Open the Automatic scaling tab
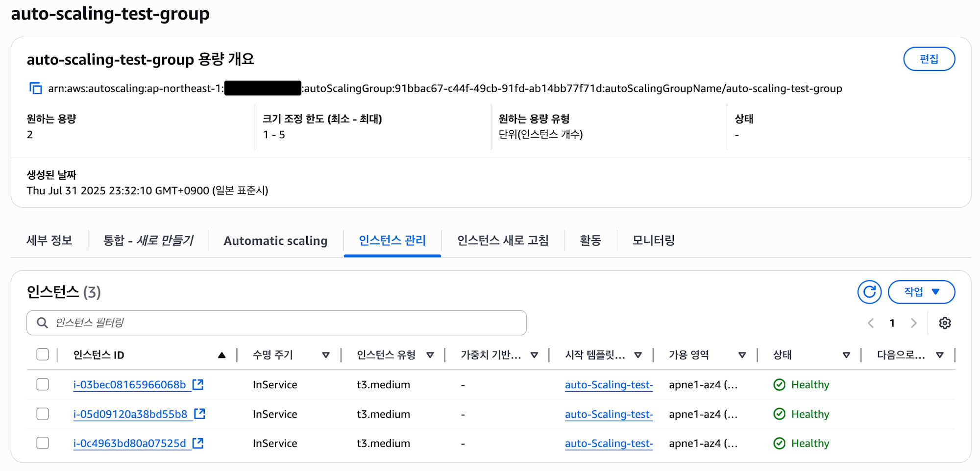Screen dimensions: 980x471 (275, 241)
